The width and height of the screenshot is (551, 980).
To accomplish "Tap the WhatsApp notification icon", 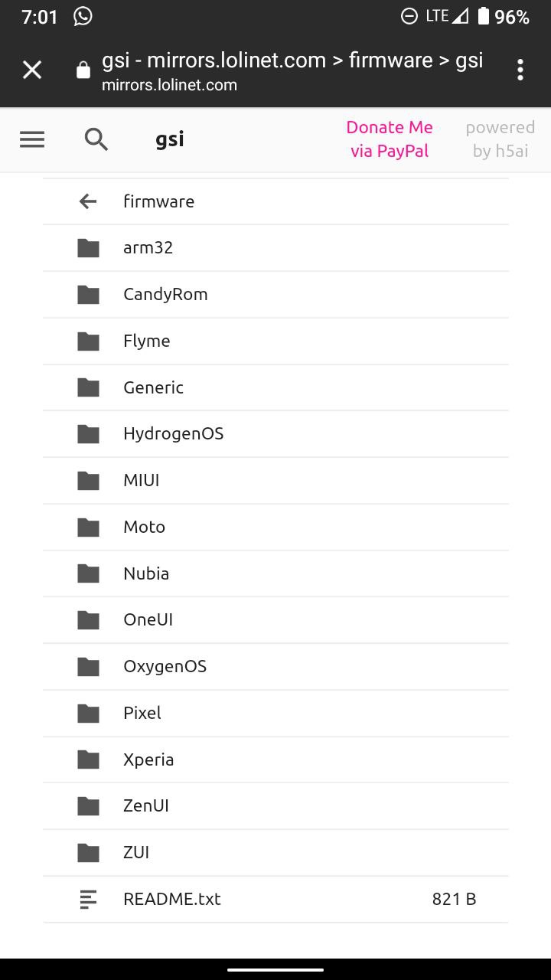I will (83, 16).
